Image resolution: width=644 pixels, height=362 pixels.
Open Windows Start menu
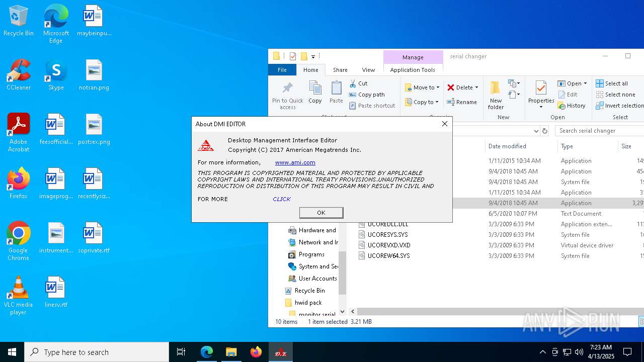point(12,352)
